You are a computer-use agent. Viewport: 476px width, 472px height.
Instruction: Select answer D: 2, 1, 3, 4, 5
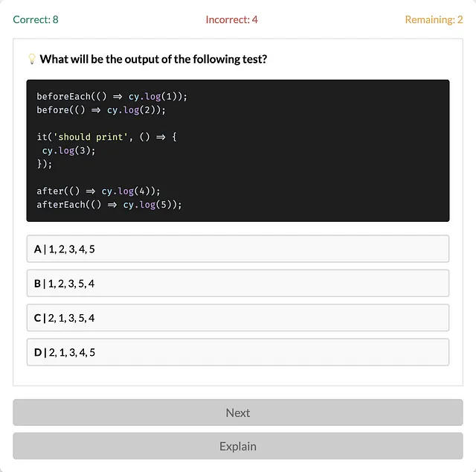(x=238, y=352)
